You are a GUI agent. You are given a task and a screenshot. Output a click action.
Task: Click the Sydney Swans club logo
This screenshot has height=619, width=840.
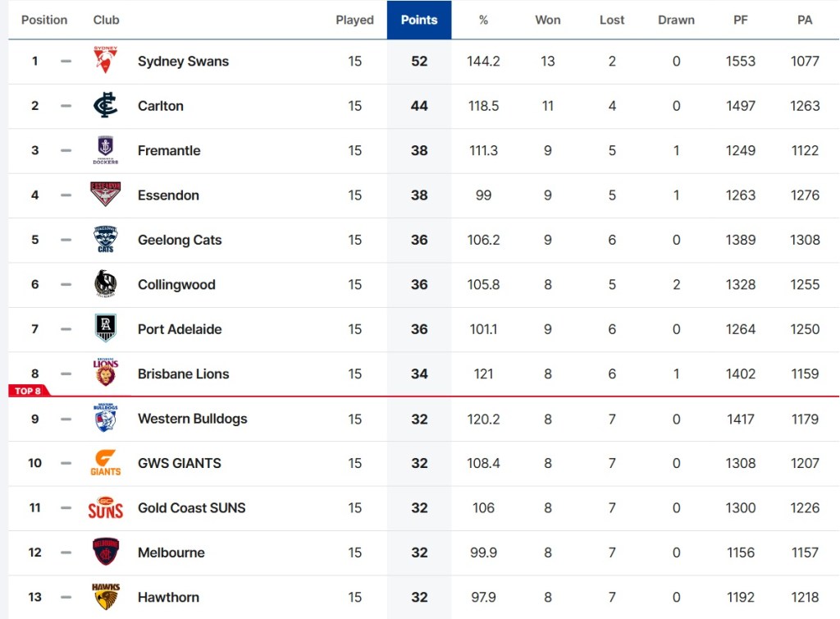tap(105, 62)
